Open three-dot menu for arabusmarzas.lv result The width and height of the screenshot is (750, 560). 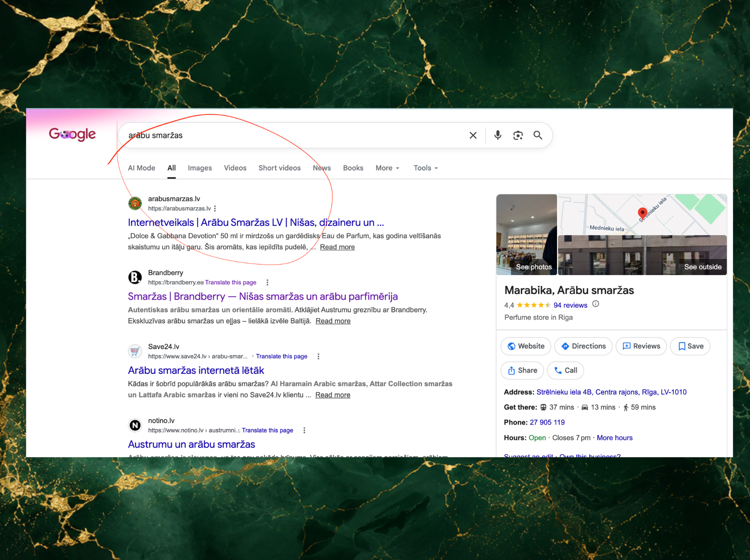coord(215,209)
